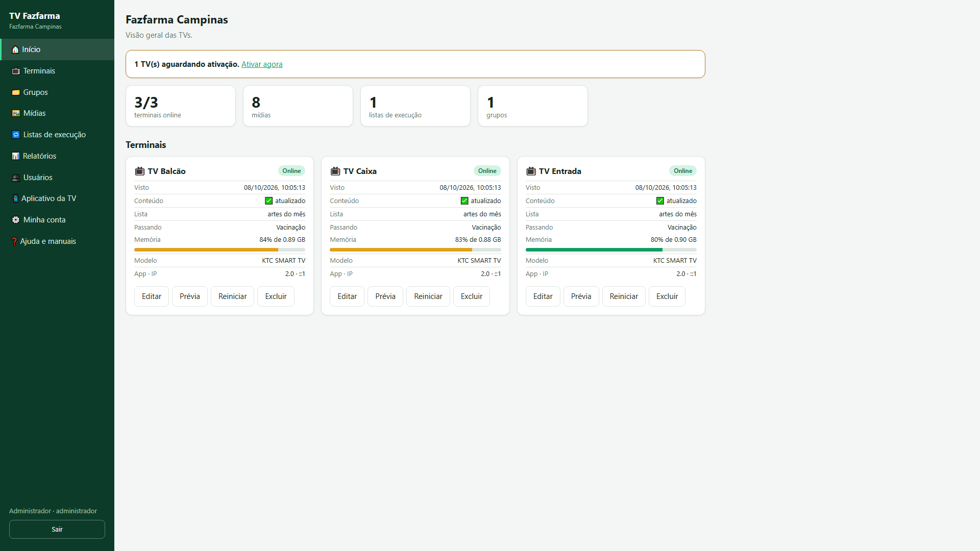Click the TV icon on TV Caixa card

coord(335,171)
